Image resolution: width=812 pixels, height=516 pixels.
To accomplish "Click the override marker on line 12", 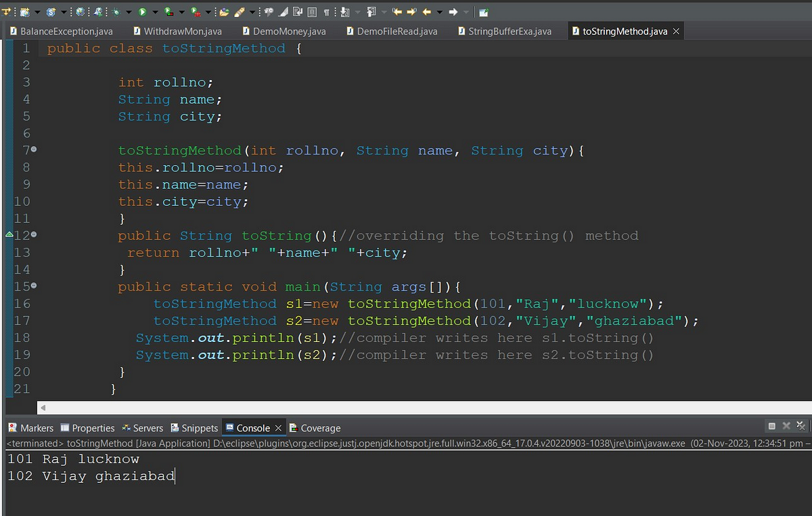I will [9, 235].
